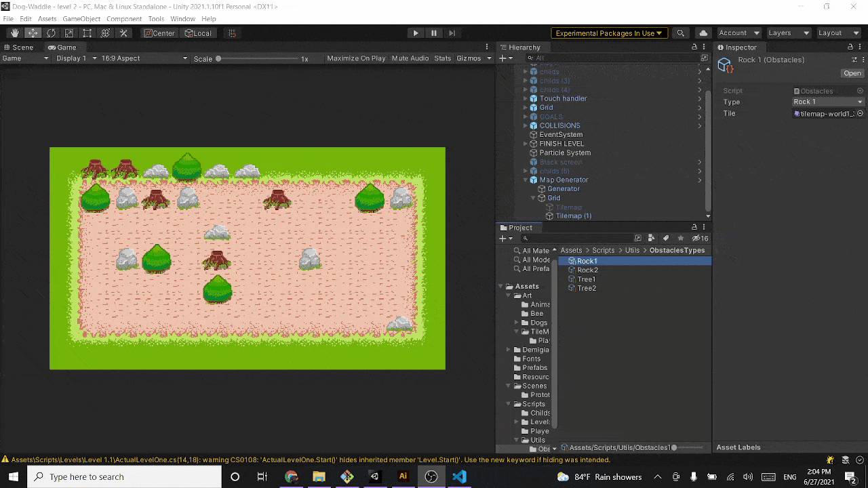Click the global search magnifier icon
This screenshot has width=868, height=488.
(x=681, y=33)
